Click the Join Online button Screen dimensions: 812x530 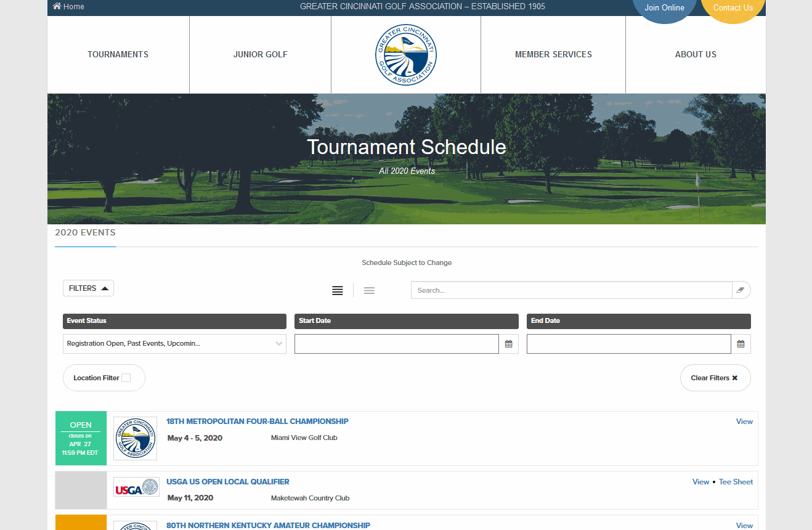[x=664, y=8]
